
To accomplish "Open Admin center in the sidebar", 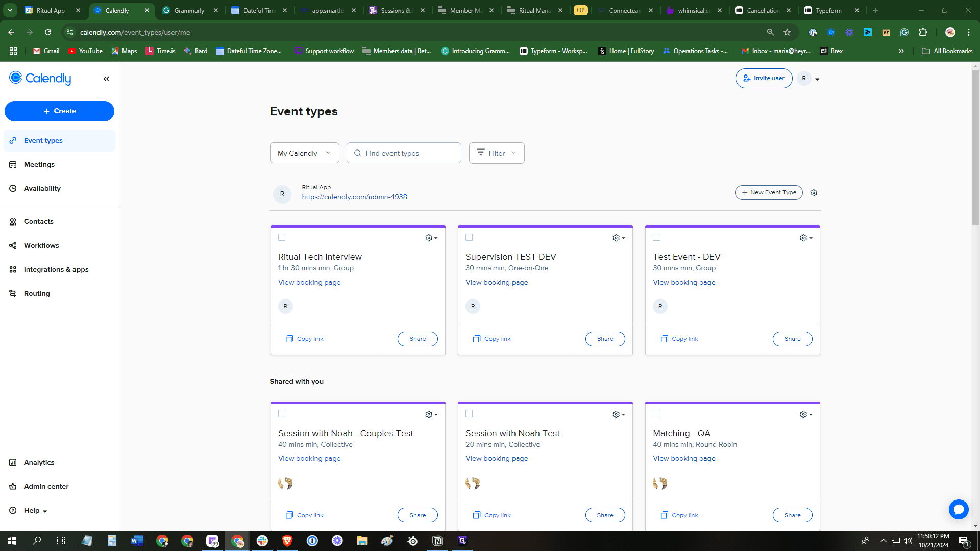I will click(59, 486).
